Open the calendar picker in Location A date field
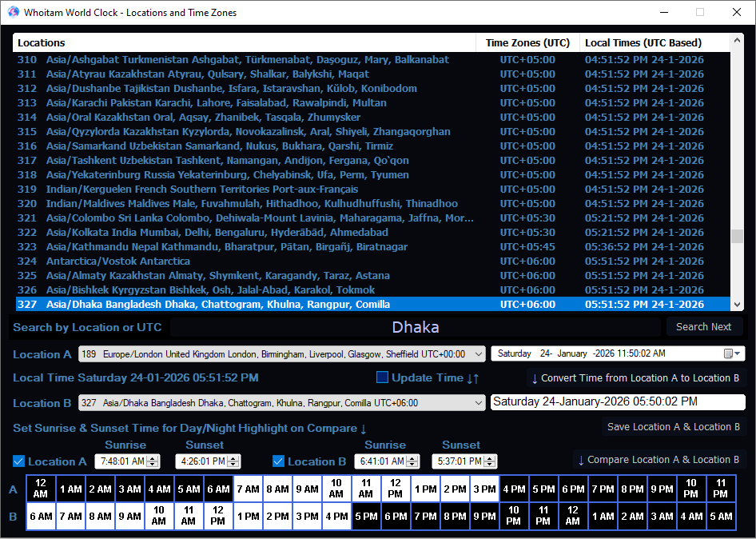Viewport: 756px width, 539px height. click(x=731, y=353)
